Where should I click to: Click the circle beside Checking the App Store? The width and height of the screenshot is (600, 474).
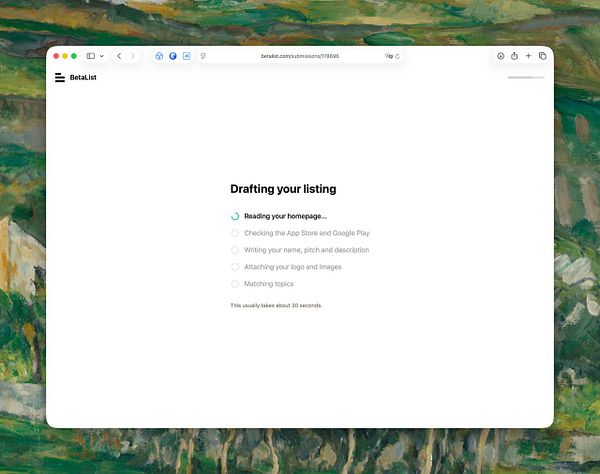coord(235,233)
